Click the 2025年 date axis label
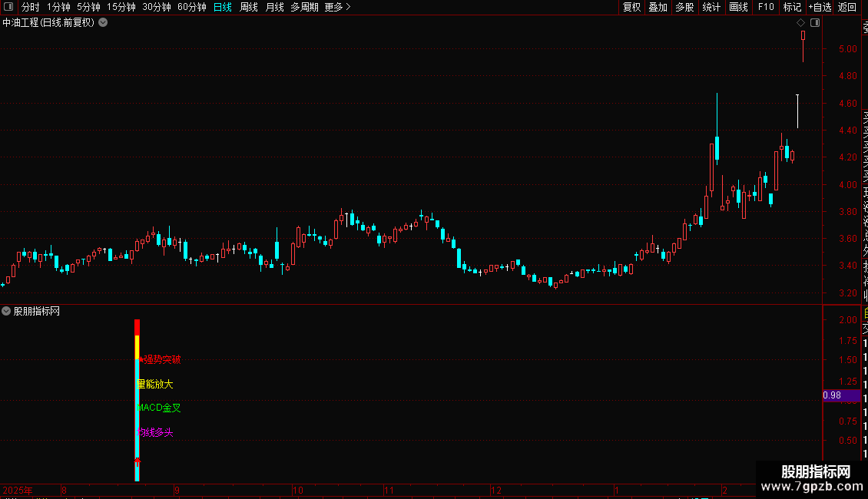This screenshot has width=868, height=499. tap(18, 490)
